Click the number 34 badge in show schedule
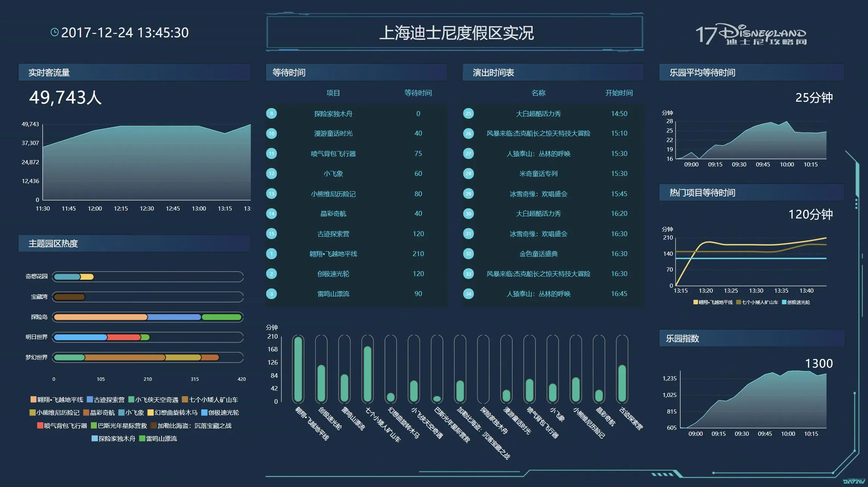The width and height of the screenshot is (868, 487). tap(468, 294)
